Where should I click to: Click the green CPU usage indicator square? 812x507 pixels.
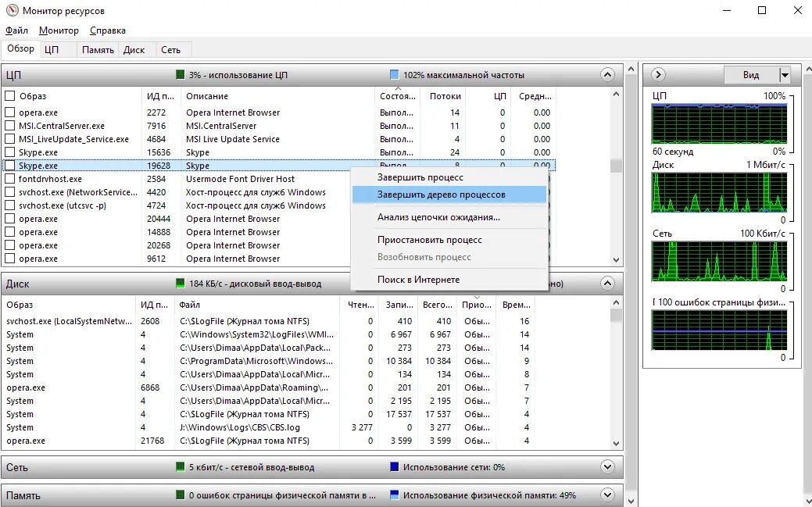coord(181,74)
